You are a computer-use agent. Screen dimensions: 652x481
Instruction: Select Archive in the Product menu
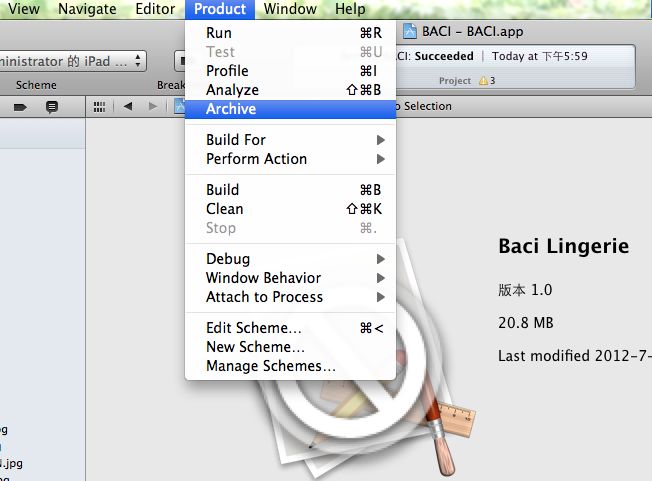(x=290, y=109)
